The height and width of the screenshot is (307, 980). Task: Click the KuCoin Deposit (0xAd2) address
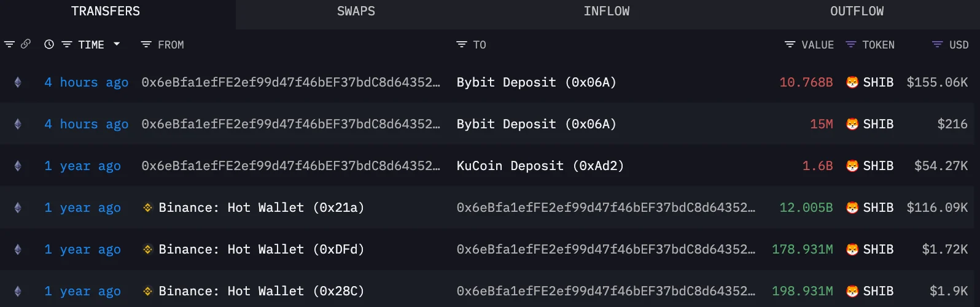pos(540,166)
